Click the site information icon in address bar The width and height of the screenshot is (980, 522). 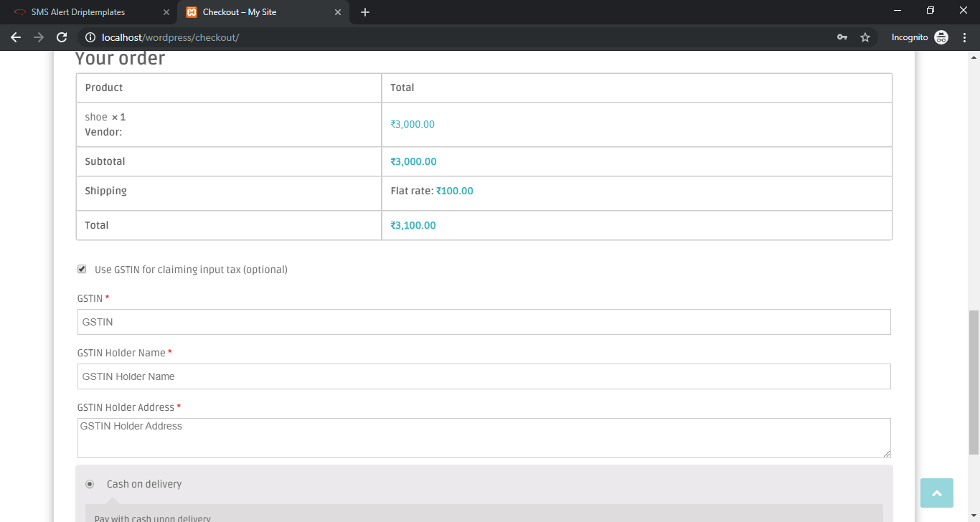tap(90, 37)
